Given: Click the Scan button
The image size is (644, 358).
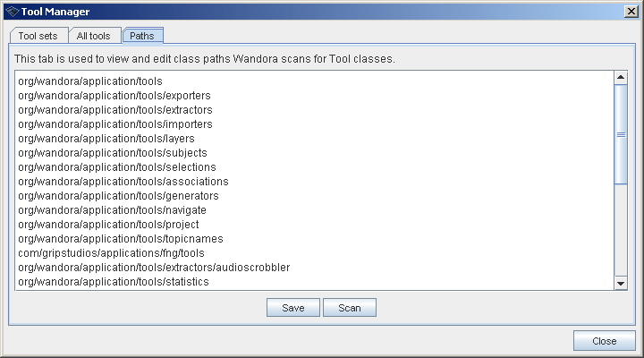Looking at the screenshot, I should [x=349, y=308].
